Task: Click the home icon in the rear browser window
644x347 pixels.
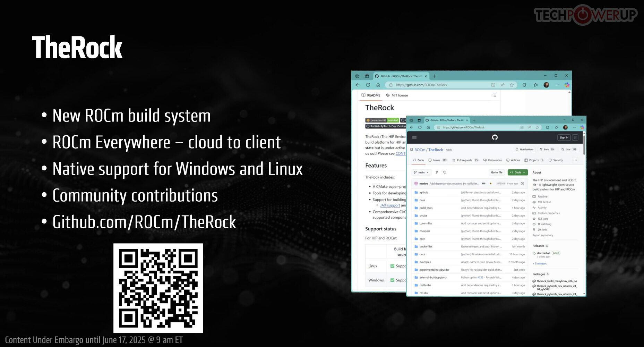Action: point(378,85)
